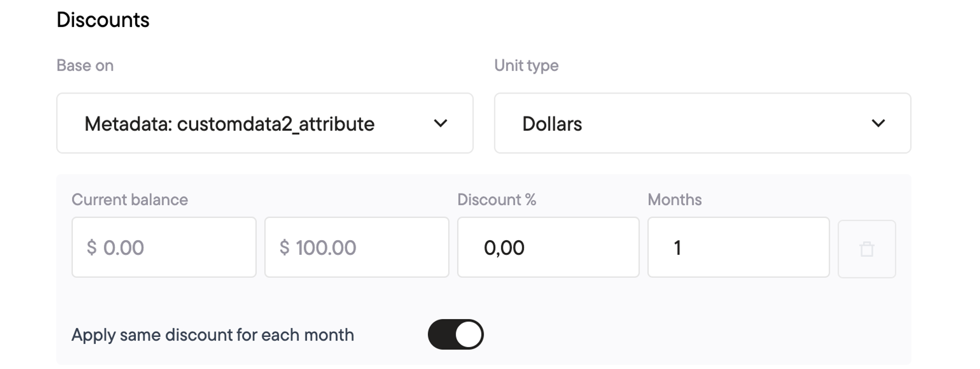980x369 pixels.
Task: Toggle Apply same discount for each month
Action: coord(456,334)
